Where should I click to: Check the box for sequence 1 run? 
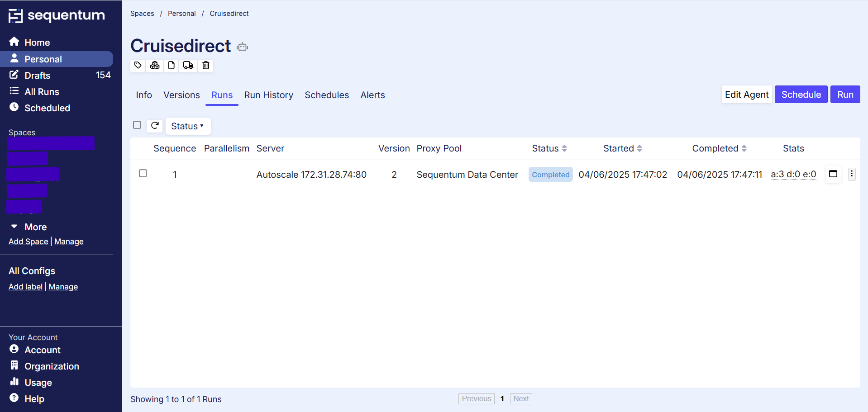click(x=143, y=173)
